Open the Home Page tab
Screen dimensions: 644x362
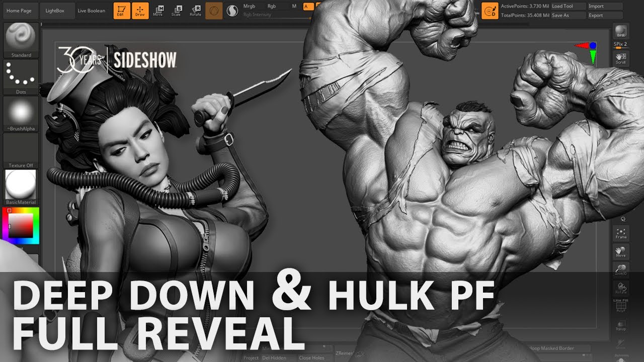pos(19,11)
